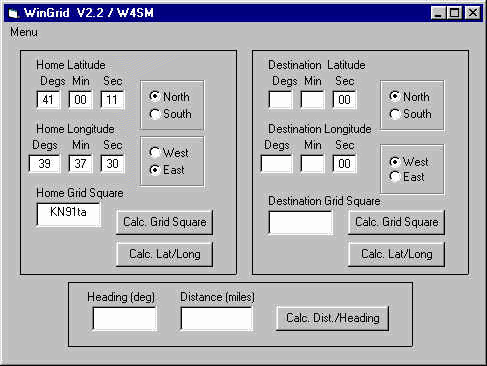
Task: Minimize the WinGrid window
Action: pos(438,13)
